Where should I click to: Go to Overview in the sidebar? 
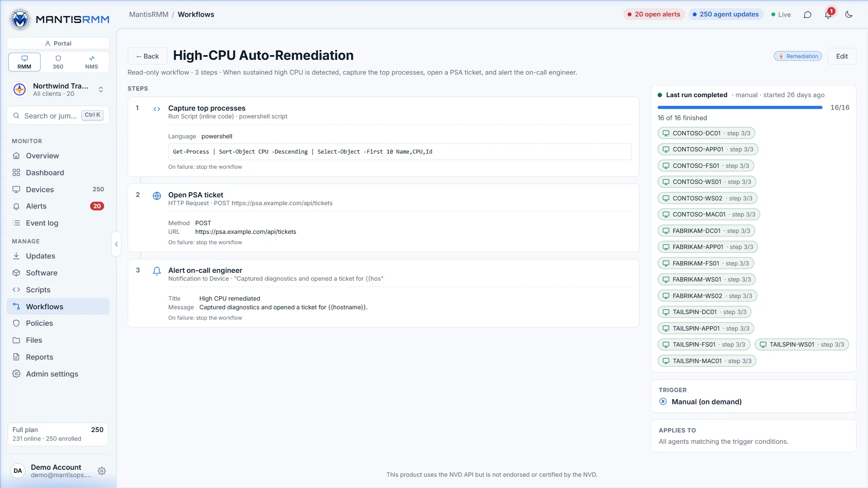tap(58, 156)
